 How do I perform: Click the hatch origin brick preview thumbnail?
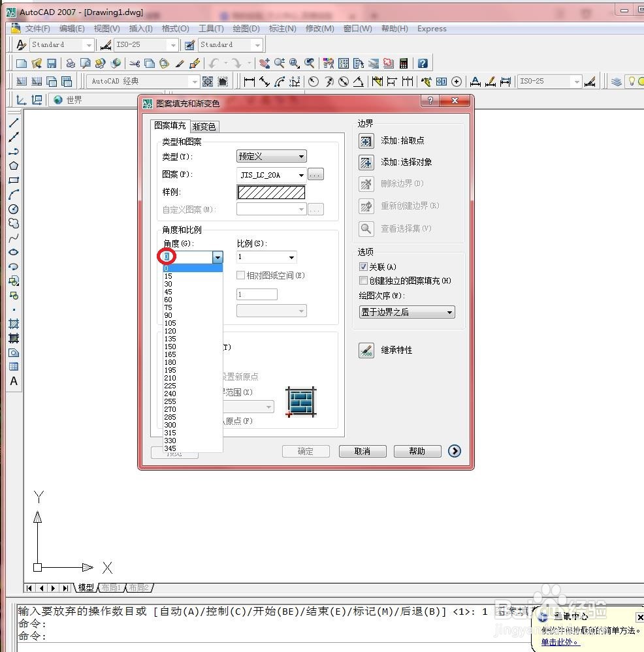click(x=301, y=401)
